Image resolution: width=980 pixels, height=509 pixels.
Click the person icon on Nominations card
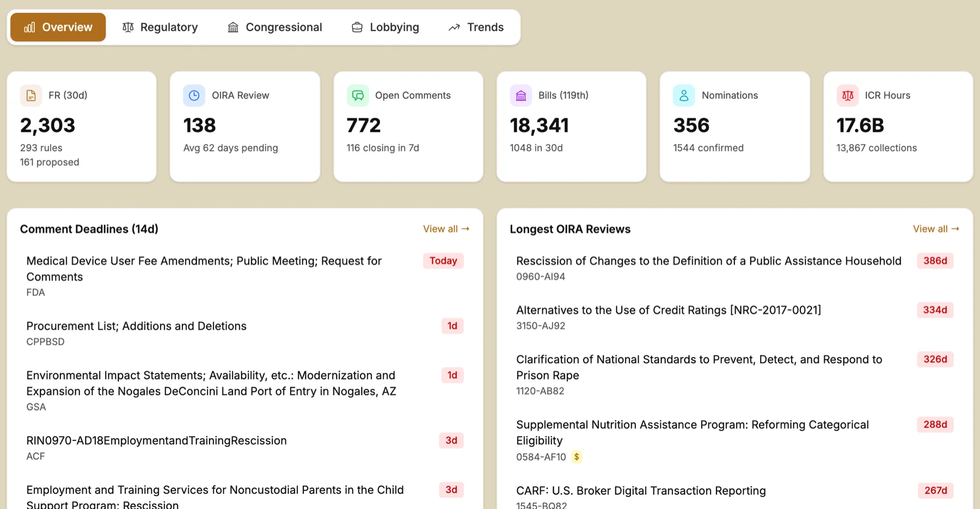coord(684,96)
